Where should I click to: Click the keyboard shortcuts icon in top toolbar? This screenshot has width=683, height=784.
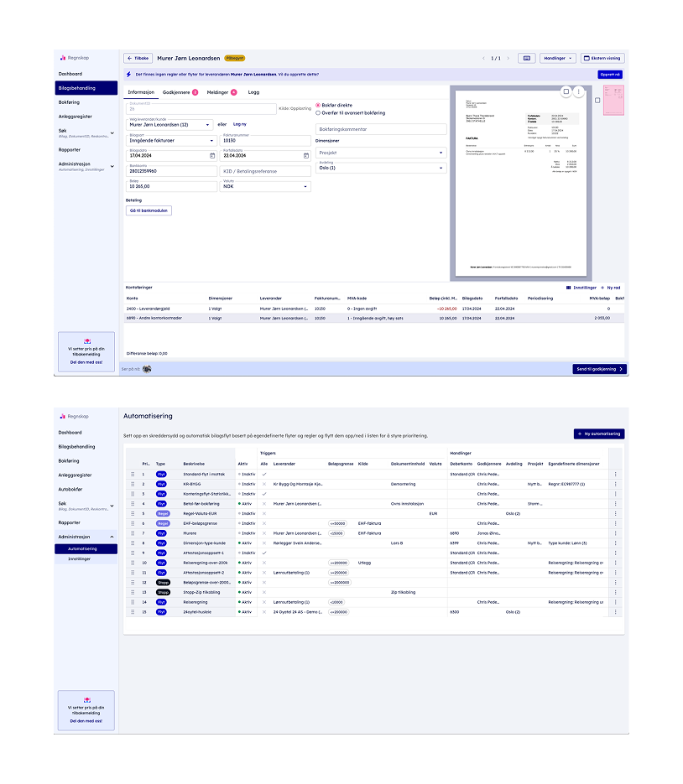(526, 59)
